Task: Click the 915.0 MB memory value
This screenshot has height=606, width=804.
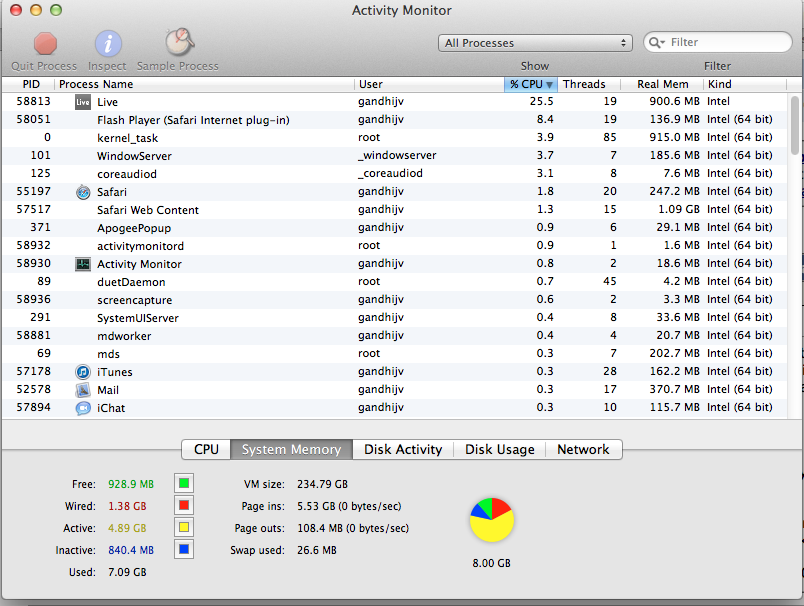Action: (674, 137)
